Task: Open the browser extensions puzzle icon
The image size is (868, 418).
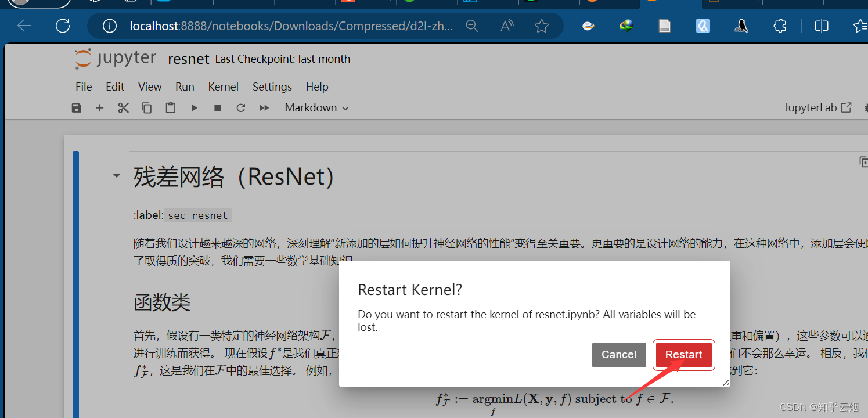Action: (x=780, y=26)
